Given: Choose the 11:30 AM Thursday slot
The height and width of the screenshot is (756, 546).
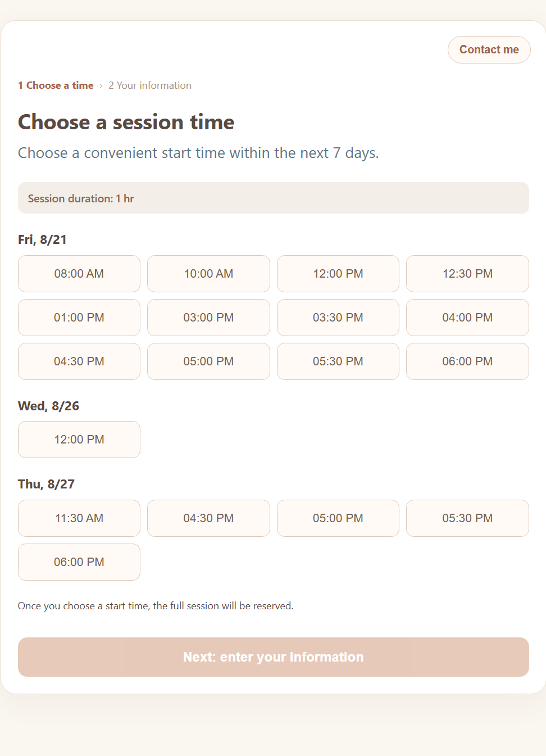Looking at the screenshot, I should (79, 518).
